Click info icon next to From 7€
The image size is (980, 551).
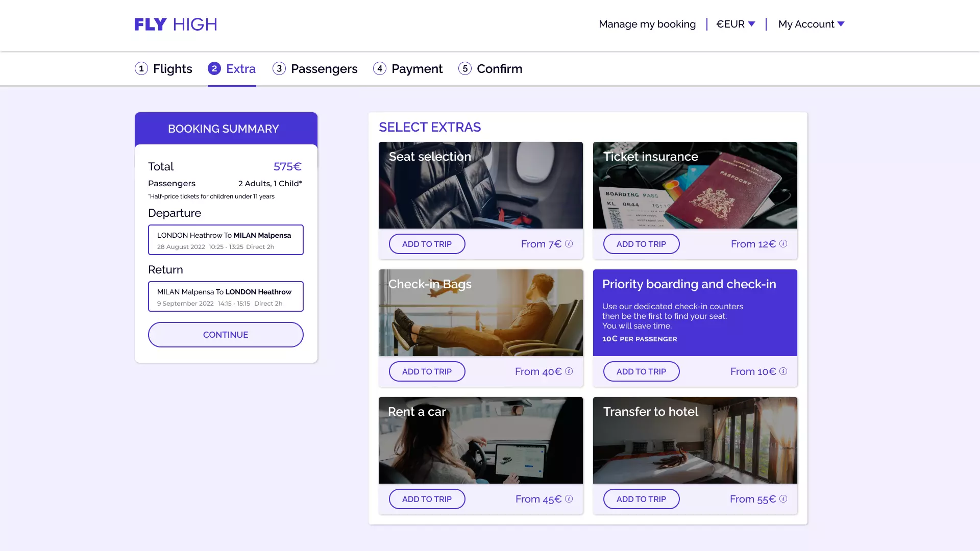[569, 244]
